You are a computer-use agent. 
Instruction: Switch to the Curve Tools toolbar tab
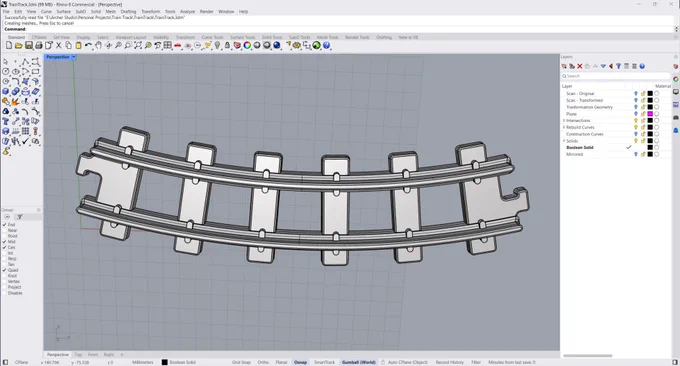(212, 37)
